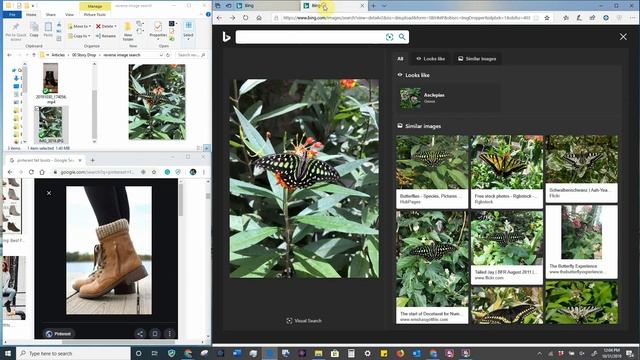Open Select dropdown in ribbon

coord(188,30)
